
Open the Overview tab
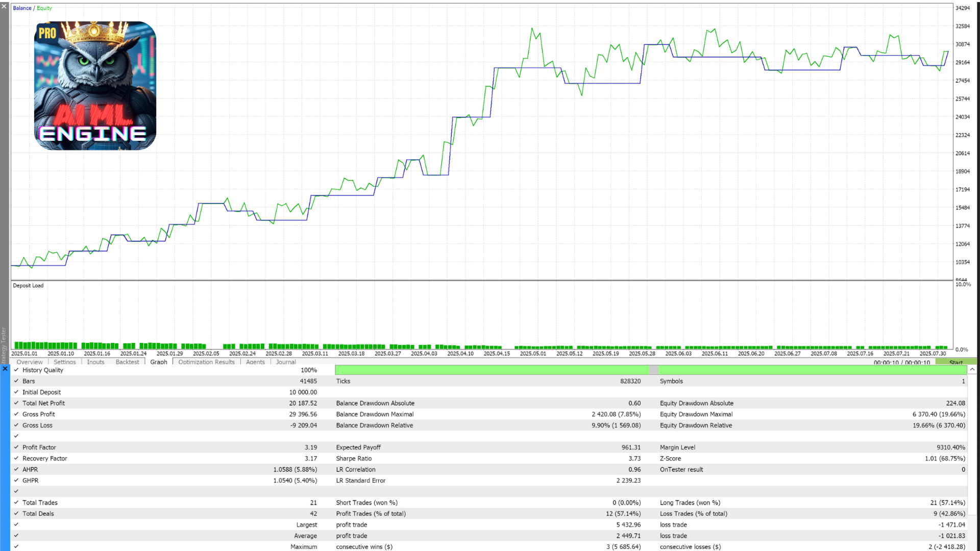(x=30, y=362)
